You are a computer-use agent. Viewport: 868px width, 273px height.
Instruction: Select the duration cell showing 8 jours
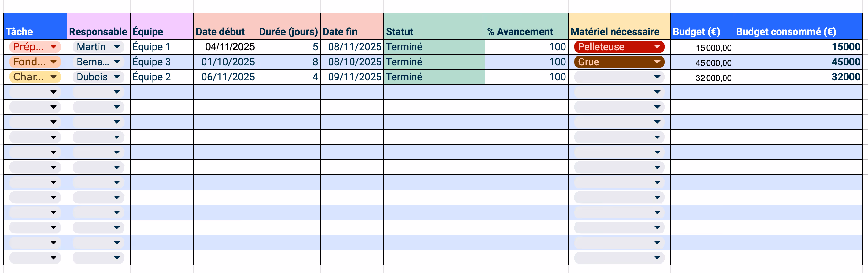288,62
